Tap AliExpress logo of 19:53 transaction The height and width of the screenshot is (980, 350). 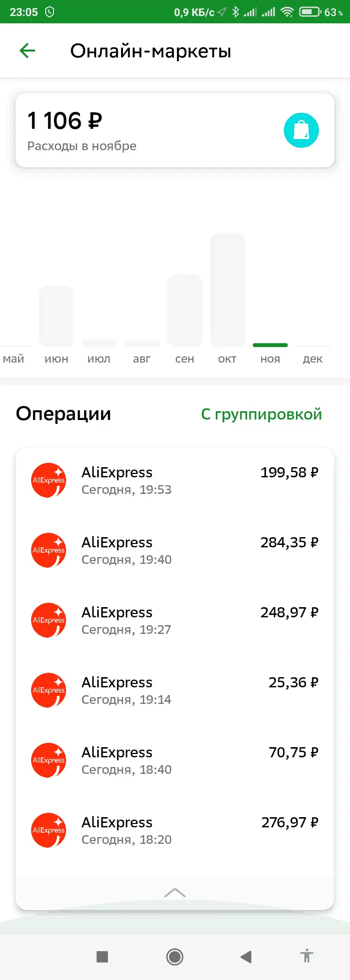point(49,480)
